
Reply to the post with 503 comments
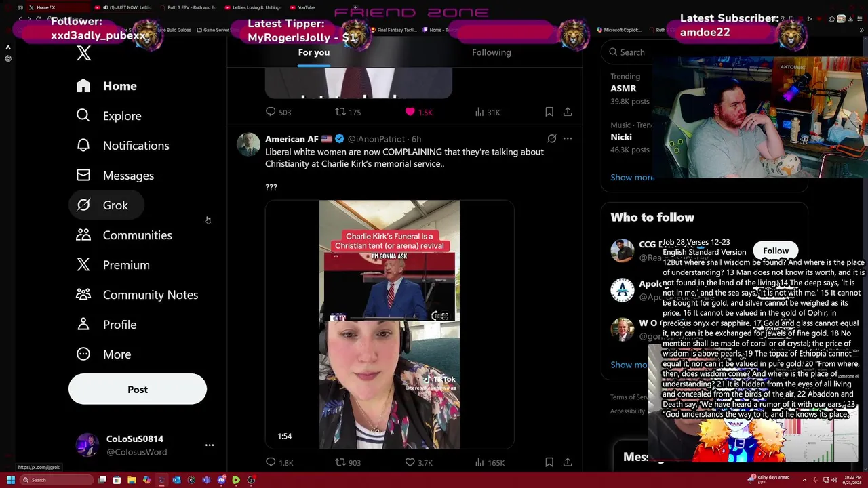[278, 112]
